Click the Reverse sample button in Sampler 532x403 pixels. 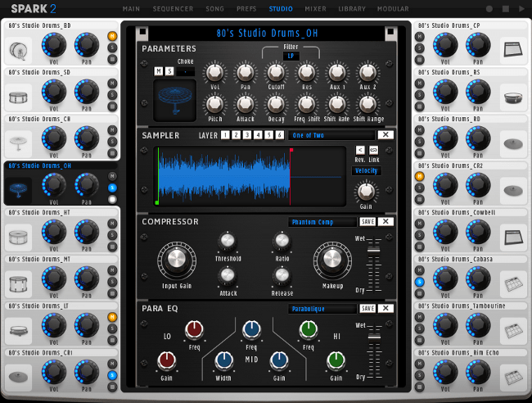tap(360, 149)
